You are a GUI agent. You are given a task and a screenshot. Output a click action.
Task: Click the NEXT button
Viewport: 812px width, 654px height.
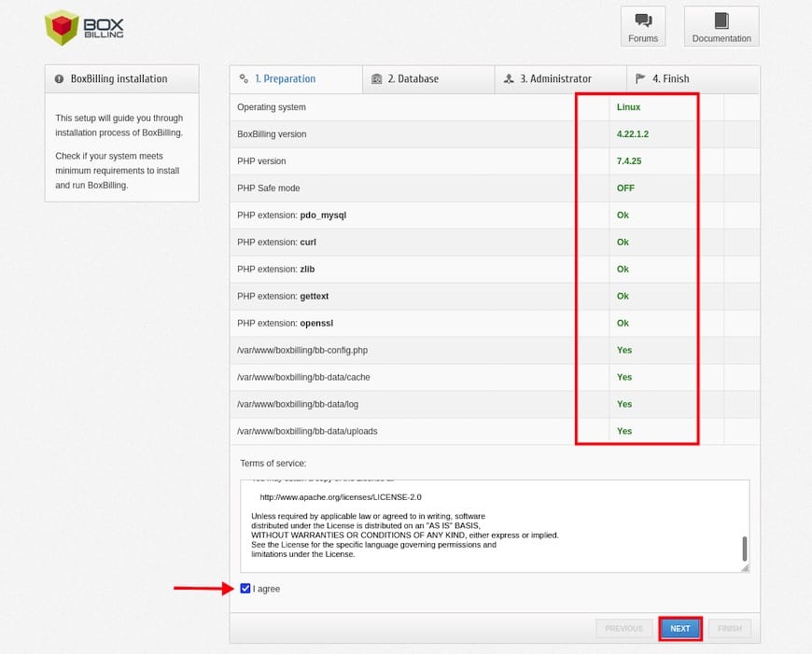680,628
